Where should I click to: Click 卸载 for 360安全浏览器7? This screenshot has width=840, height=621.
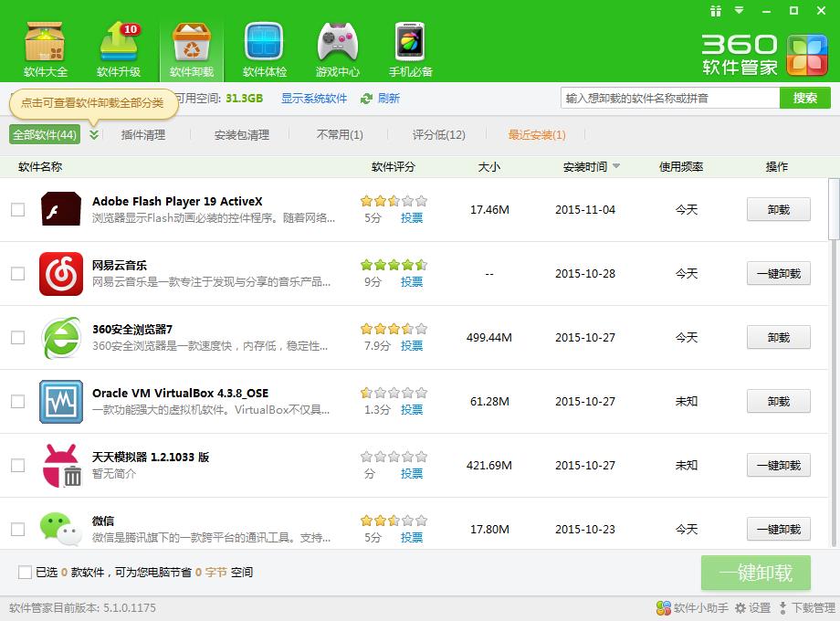(x=779, y=338)
